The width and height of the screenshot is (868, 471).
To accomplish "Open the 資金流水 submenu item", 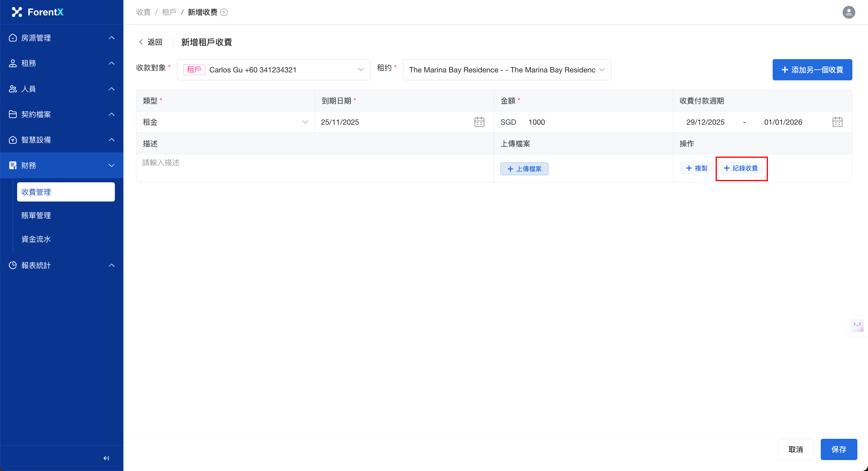I will (x=36, y=239).
